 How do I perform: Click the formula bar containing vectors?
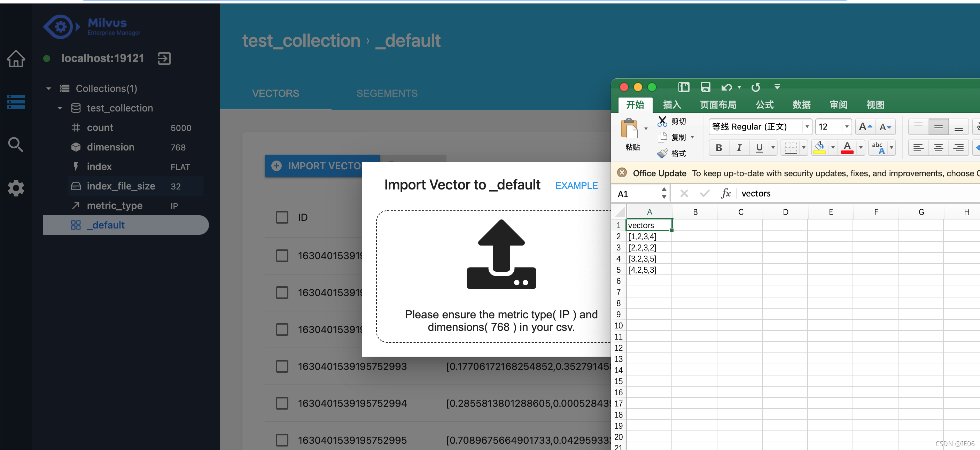858,193
